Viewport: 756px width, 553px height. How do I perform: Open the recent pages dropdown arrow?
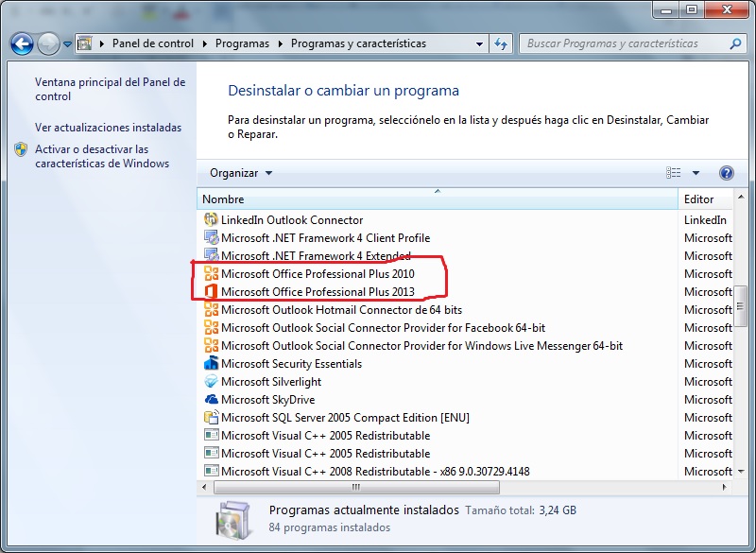pyautogui.click(x=67, y=44)
